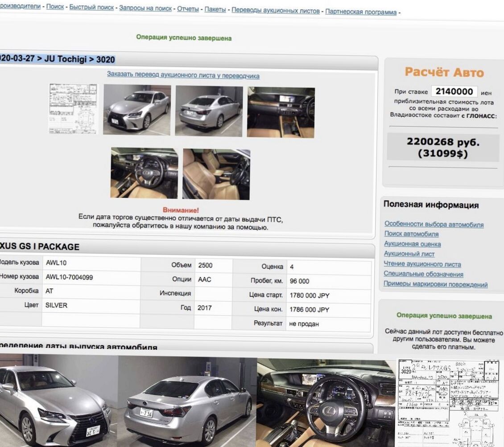Open large auction sheet scan numbered 3020

(x=448, y=403)
